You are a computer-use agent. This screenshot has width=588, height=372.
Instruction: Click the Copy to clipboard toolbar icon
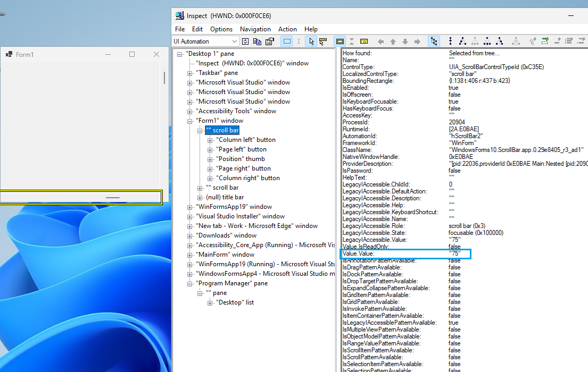(x=257, y=41)
